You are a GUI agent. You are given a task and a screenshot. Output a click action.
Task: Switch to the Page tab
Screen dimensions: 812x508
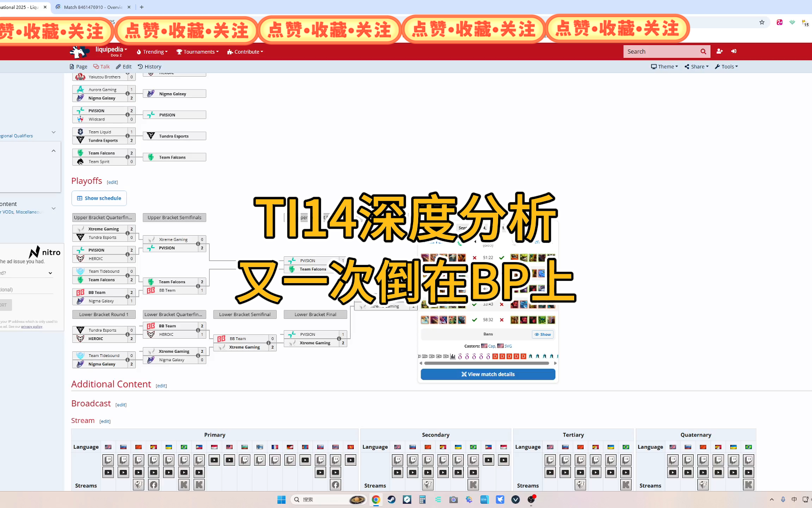coord(78,67)
